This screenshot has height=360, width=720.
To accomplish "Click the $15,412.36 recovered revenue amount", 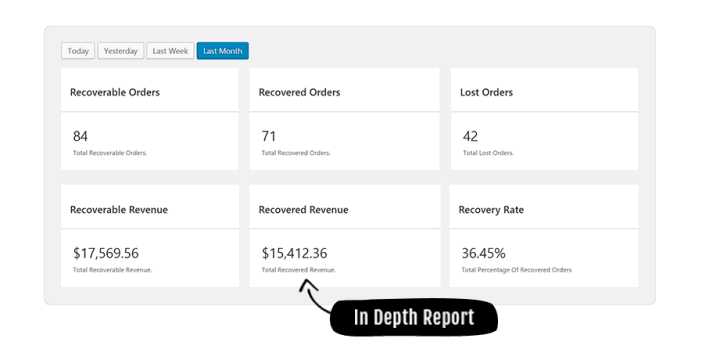I will click(294, 253).
